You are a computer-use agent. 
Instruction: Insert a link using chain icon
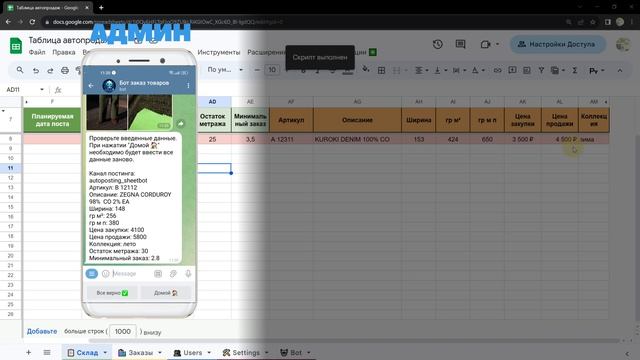497,71
